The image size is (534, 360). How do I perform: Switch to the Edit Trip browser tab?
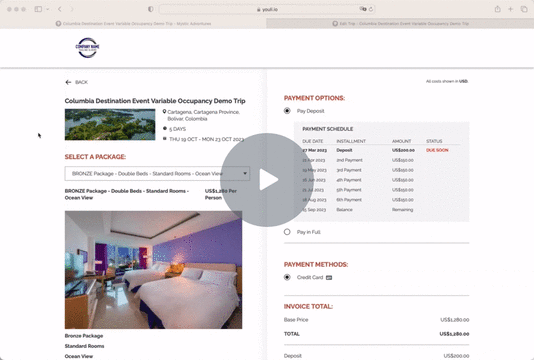coord(400,24)
